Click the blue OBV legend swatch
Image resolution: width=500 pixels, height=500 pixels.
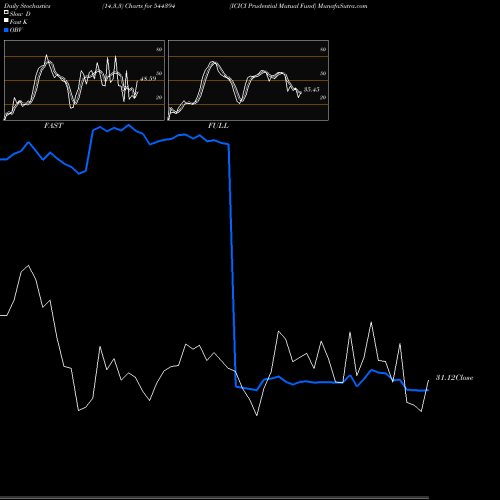coord(6,30)
